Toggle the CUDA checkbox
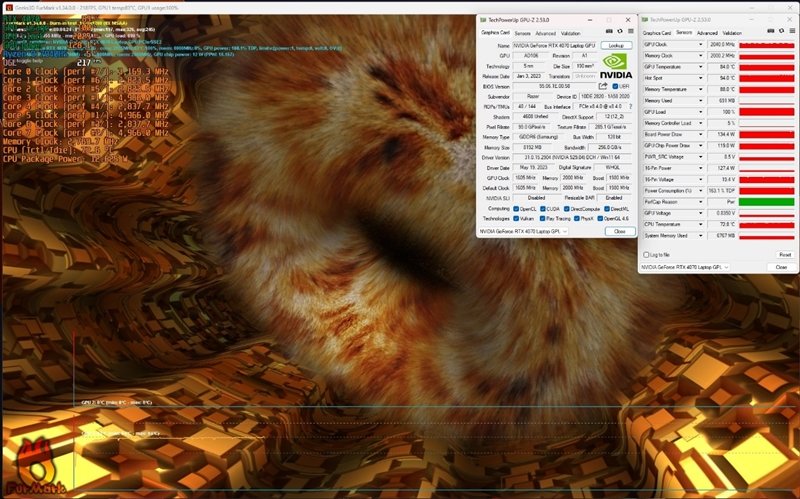Screen dimensions: 800x499 (x=543, y=209)
